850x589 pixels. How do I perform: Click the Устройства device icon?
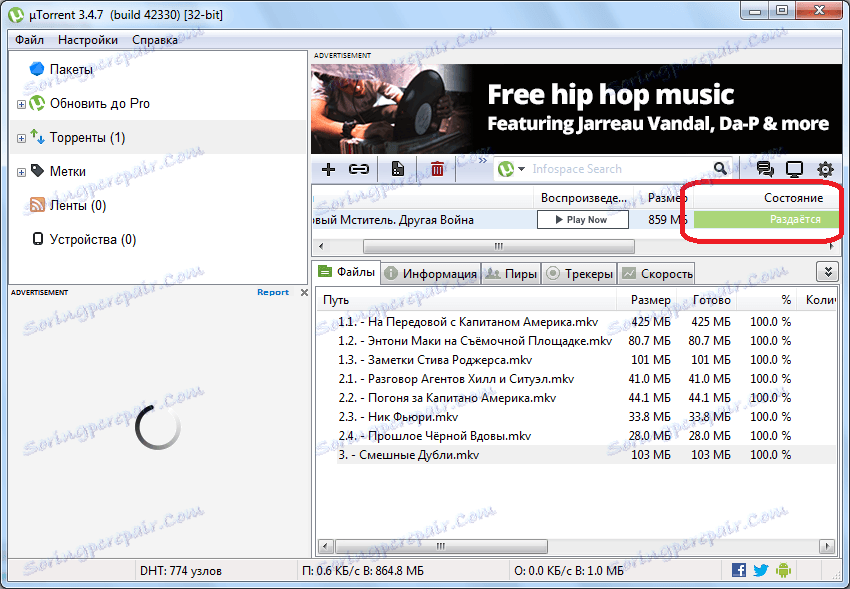click(37, 239)
